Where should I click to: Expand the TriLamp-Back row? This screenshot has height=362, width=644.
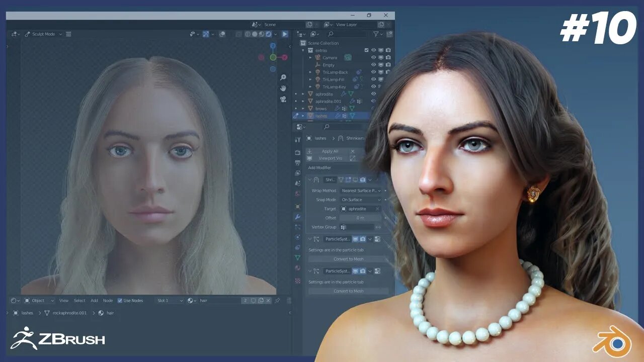310,72
